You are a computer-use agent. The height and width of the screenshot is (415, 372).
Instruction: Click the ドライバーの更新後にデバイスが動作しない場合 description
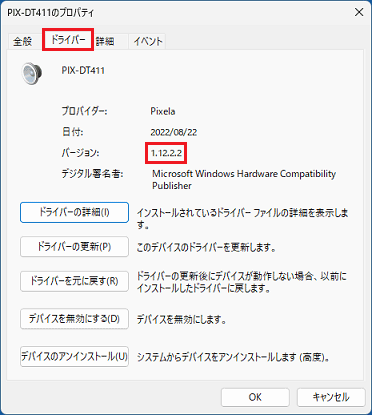(x=242, y=282)
